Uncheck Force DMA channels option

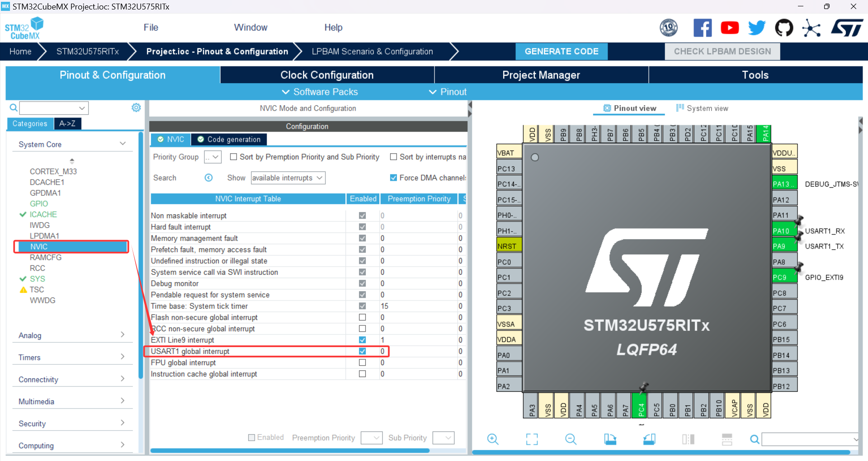pyautogui.click(x=393, y=178)
